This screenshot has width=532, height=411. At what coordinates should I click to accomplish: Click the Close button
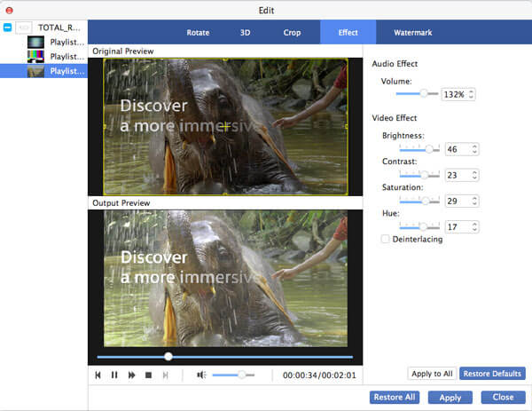(503, 397)
